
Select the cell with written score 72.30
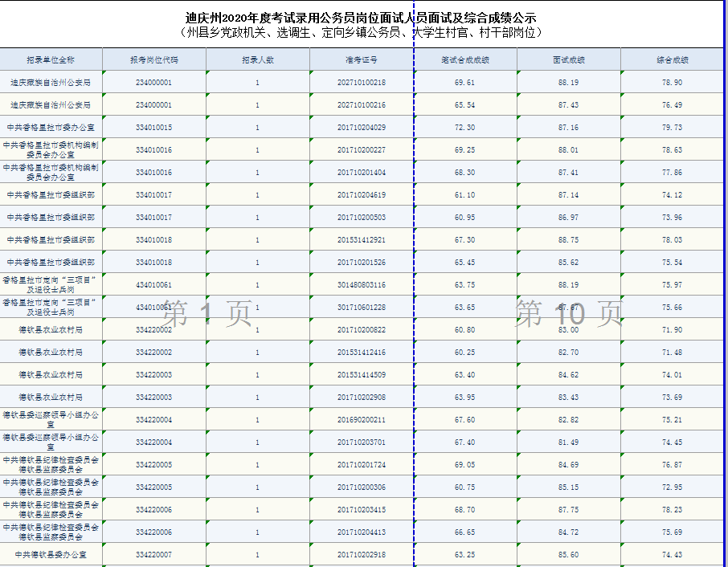[x=464, y=128]
